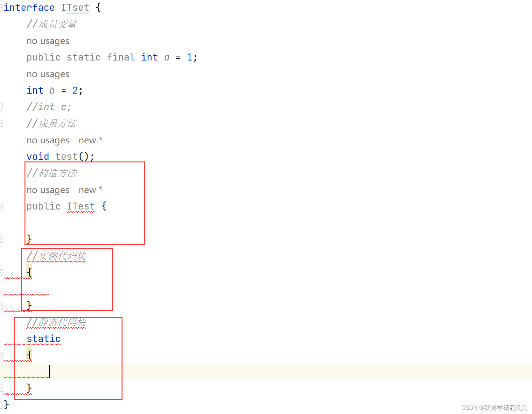Click 'public static final' modifiers text

81,57
